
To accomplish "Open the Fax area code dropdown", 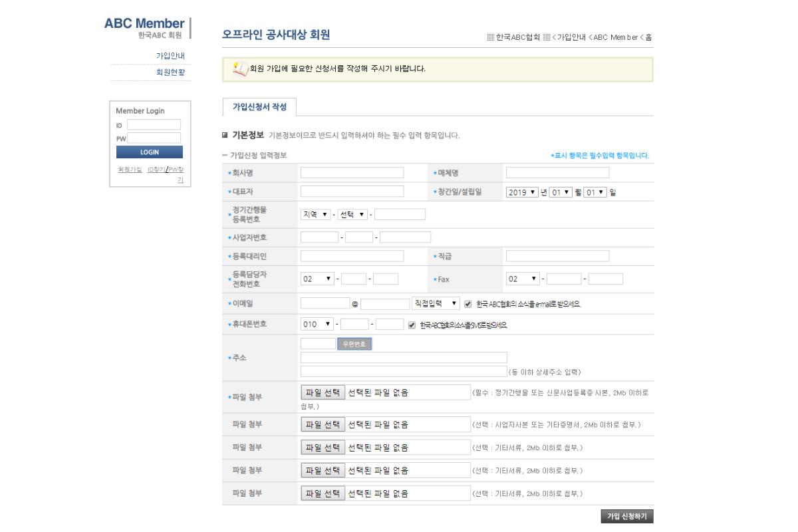I will point(523,279).
